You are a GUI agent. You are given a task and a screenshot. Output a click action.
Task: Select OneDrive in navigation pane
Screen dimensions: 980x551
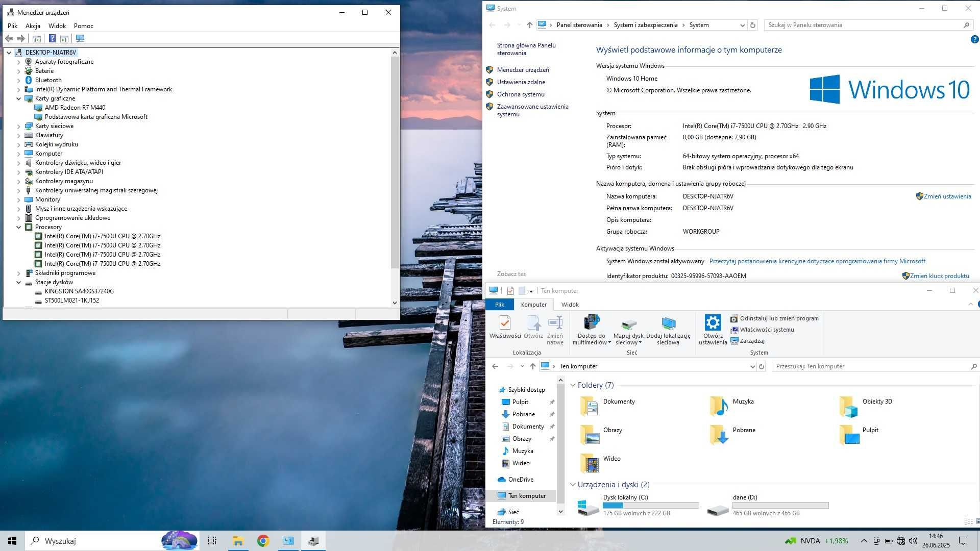521,480
